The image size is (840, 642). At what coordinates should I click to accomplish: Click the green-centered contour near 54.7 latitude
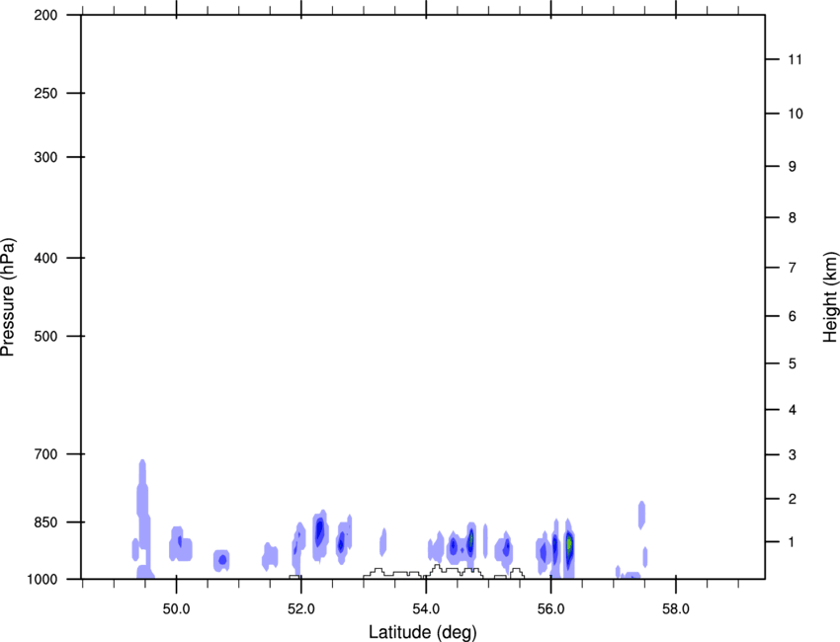[470, 539]
